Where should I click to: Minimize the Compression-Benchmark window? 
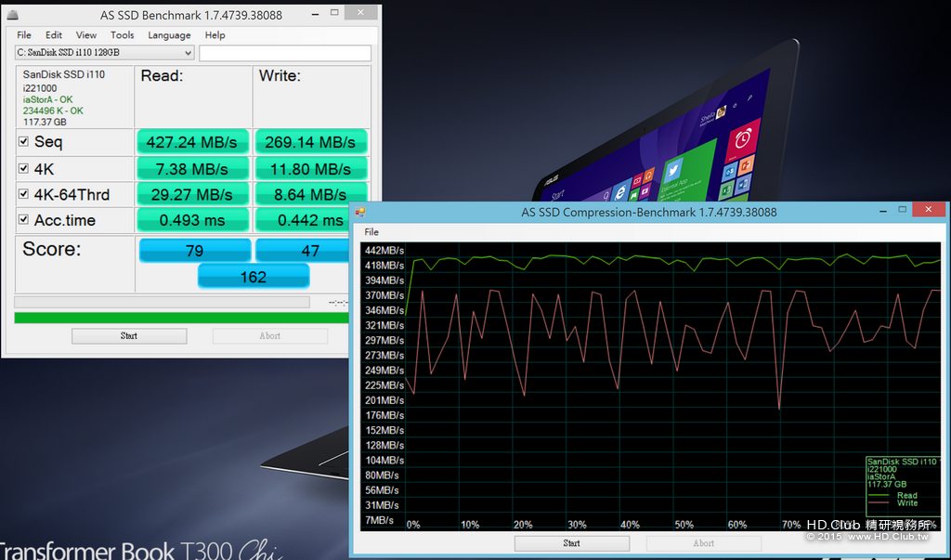coord(883,211)
